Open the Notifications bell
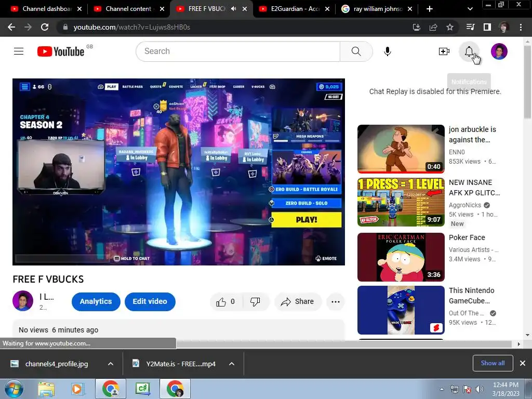This screenshot has height=399, width=532. pyautogui.click(x=469, y=51)
